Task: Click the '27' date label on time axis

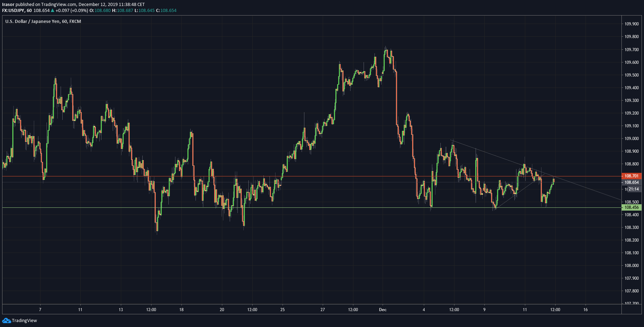Action: coord(323,310)
